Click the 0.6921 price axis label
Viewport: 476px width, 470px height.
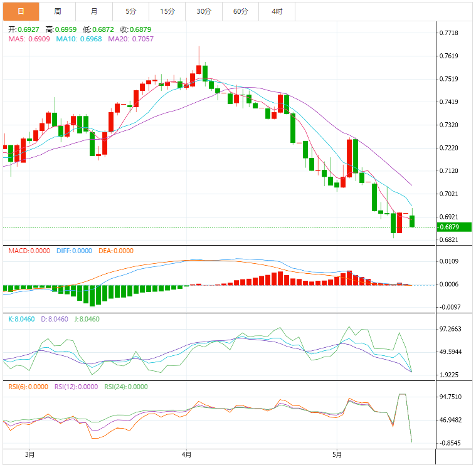(x=448, y=217)
